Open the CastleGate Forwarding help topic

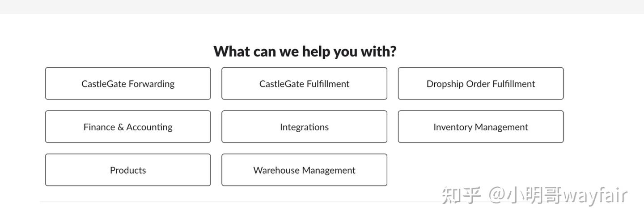[128, 84]
